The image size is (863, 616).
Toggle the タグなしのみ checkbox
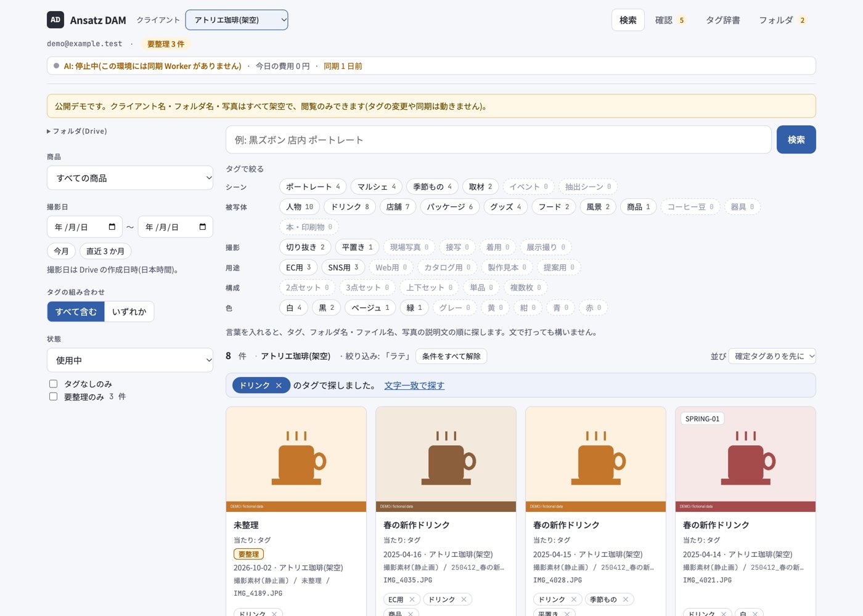click(54, 384)
